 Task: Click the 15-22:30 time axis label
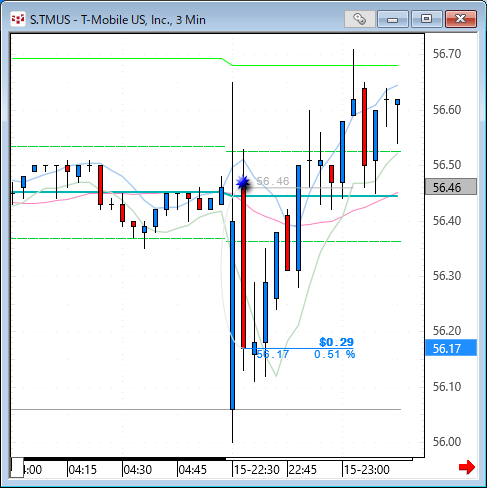(x=257, y=470)
